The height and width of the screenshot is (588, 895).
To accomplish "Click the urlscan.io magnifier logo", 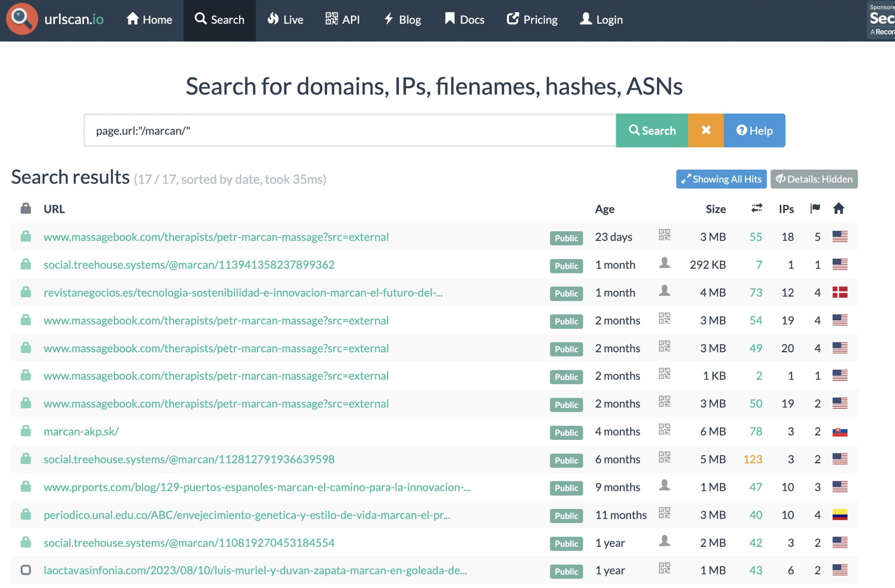I will 22,19.
